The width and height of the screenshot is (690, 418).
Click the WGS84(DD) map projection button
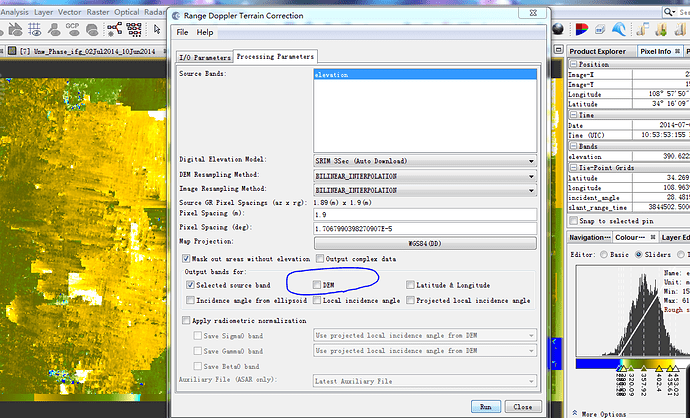(425, 243)
